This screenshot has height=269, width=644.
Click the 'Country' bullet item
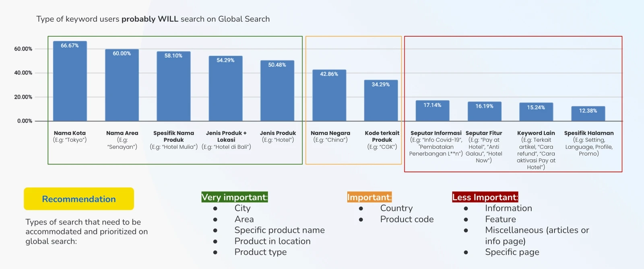click(396, 208)
